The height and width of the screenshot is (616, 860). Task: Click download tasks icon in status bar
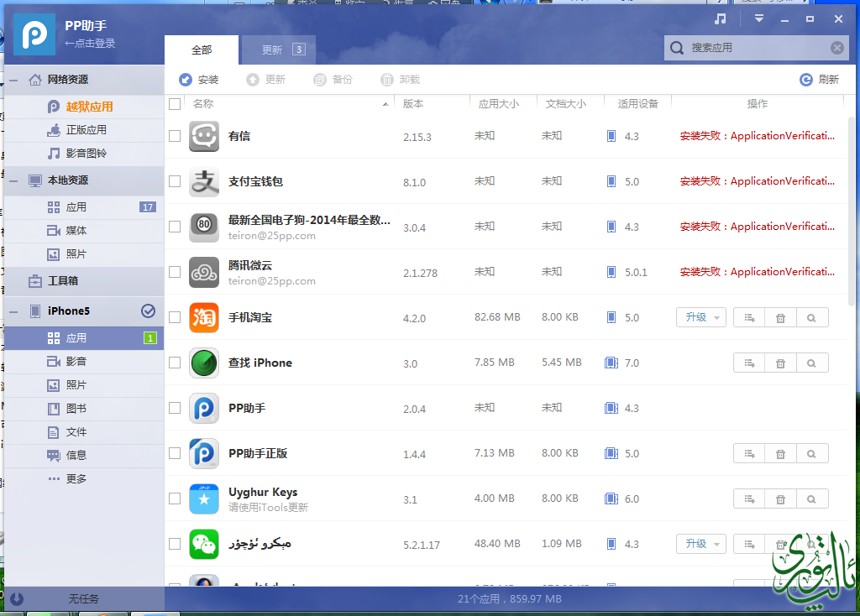point(17,598)
